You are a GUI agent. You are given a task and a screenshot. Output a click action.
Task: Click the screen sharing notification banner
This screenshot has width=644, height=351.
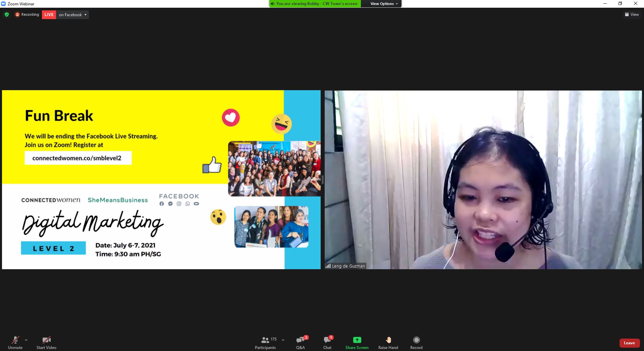(315, 4)
